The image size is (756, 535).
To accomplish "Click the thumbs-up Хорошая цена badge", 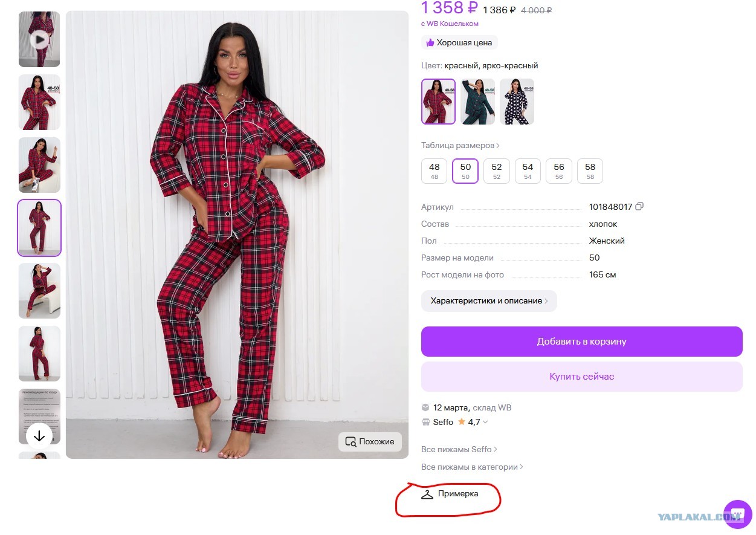I will click(459, 42).
